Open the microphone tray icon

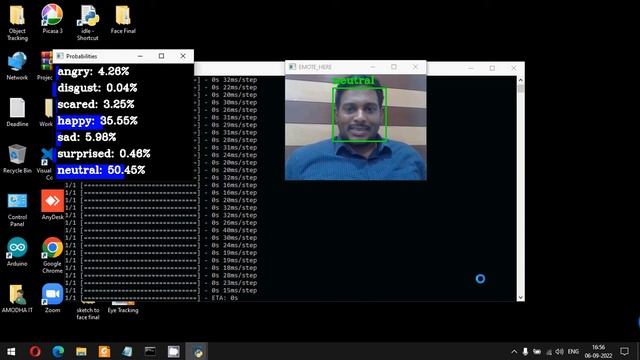(x=525, y=351)
